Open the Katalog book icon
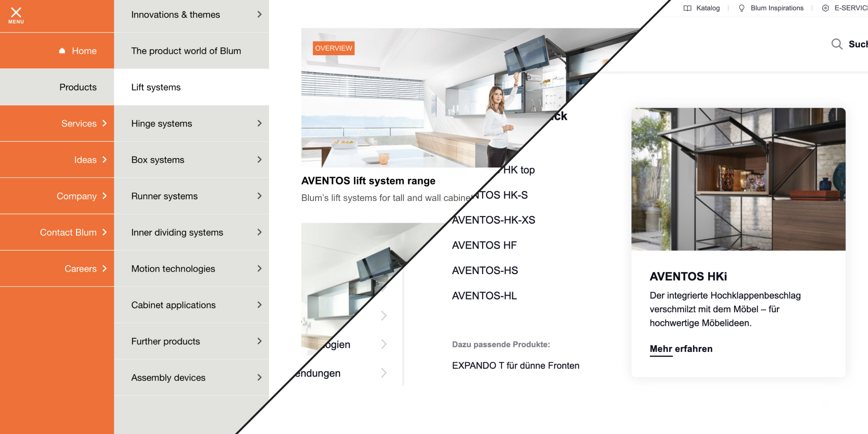The height and width of the screenshot is (434, 868). pyautogui.click(x=687, y=8)
